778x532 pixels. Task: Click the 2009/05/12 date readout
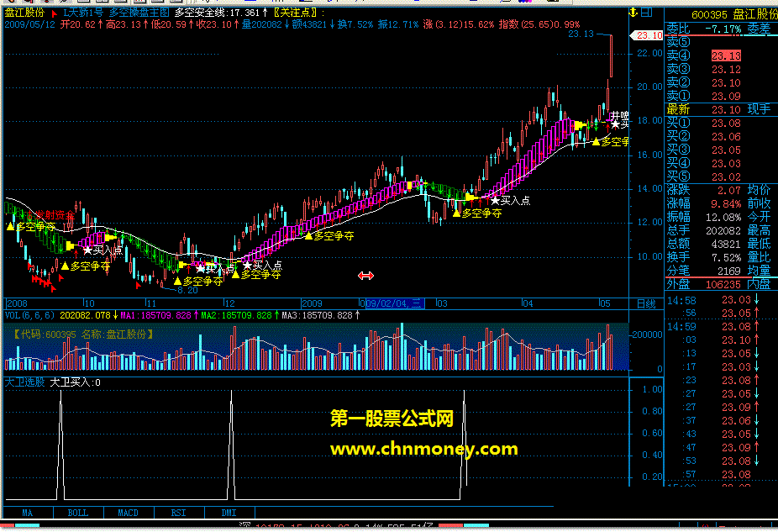click(x=29, y=24)
